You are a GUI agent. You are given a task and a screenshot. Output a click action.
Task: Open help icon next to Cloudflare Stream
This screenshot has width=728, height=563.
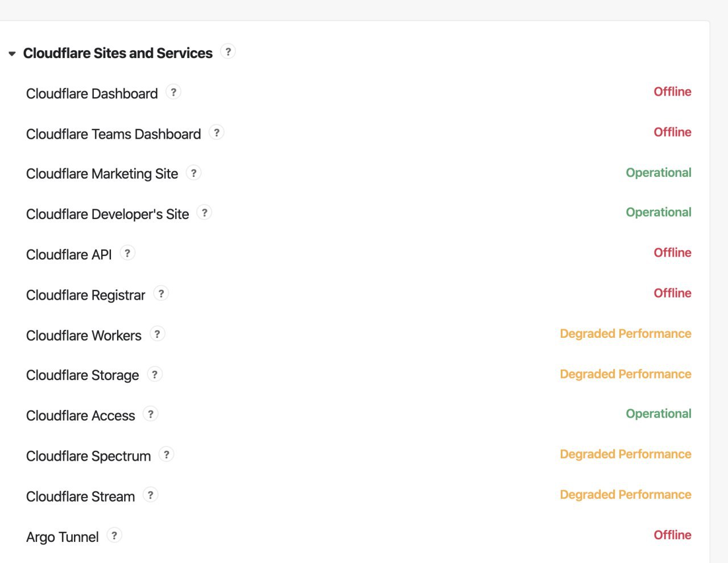(x=151, y=495)
